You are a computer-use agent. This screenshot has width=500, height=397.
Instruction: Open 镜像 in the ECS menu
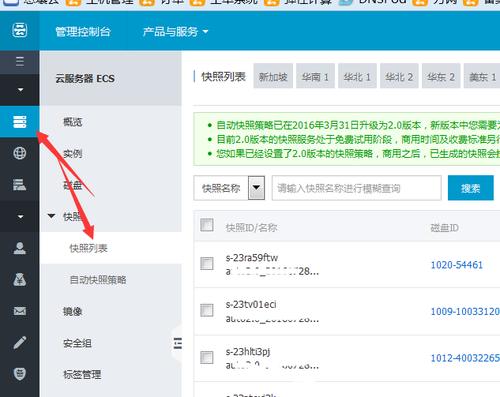[73, 311]
